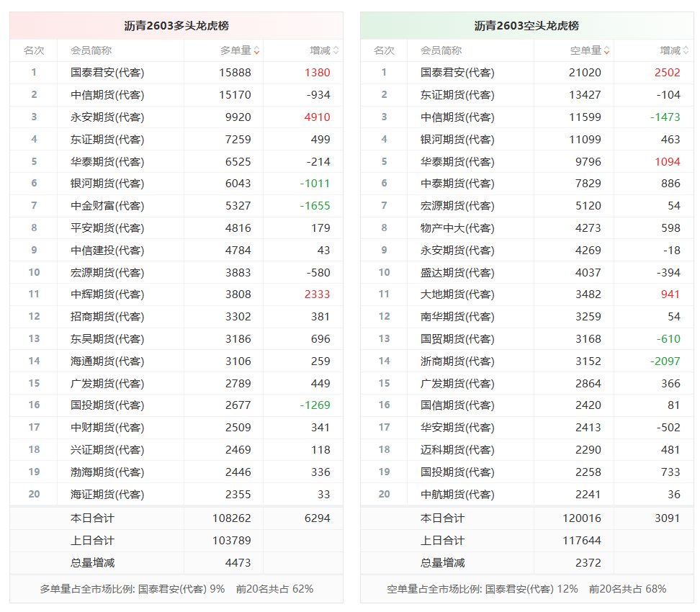This screenshot has height=612, width=700.
Task: Select 银河期货(代客) in long table rank 6
Action: coord(107,184)
